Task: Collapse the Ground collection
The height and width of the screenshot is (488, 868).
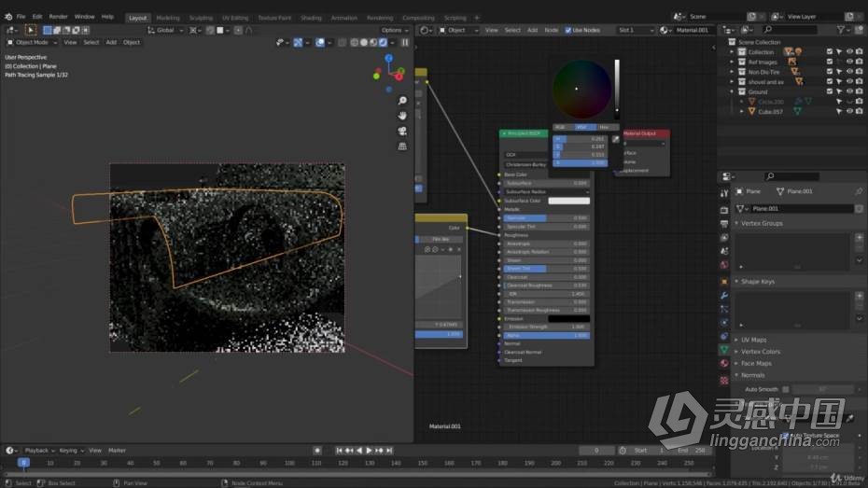Action: (732, 91)
